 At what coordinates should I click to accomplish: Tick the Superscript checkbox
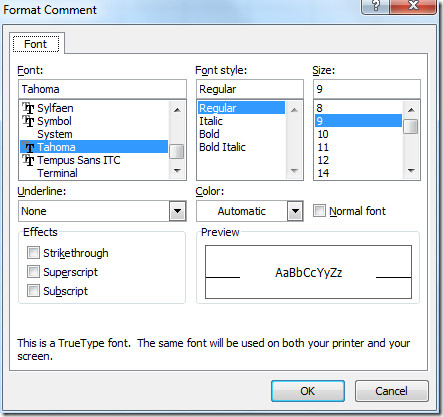pos(33,272)
